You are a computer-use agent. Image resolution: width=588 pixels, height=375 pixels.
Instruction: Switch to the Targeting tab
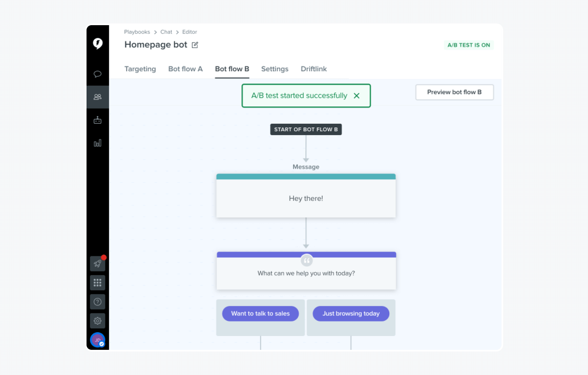click(x=140, y=69)
